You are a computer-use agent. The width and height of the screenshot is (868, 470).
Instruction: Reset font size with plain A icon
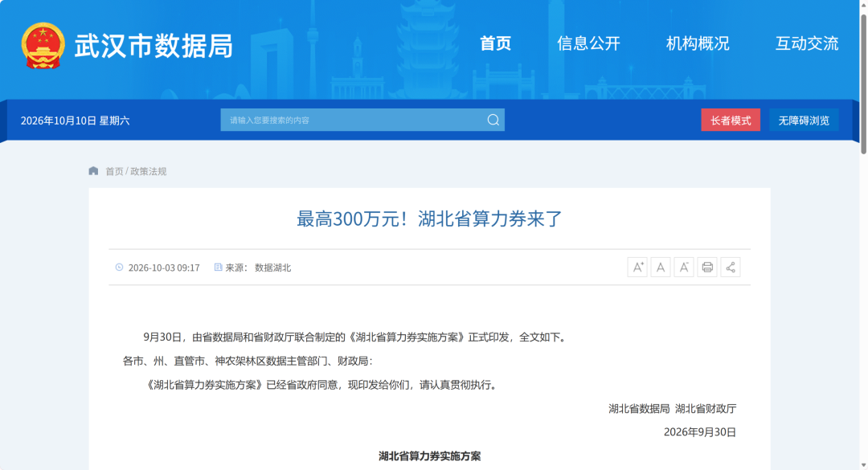click(661, 268)
